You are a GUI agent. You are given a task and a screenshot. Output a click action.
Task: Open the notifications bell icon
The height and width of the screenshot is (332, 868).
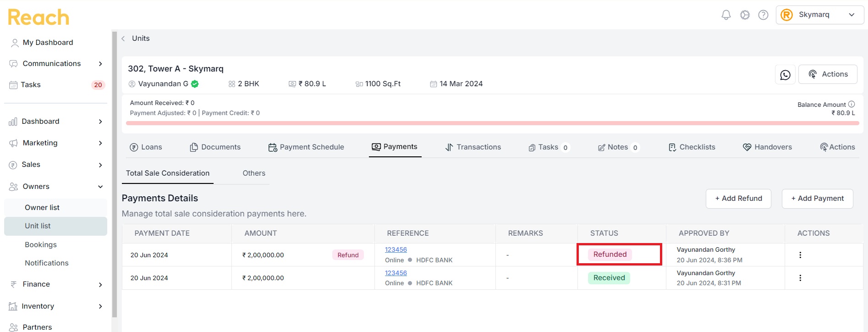[726, 15]
